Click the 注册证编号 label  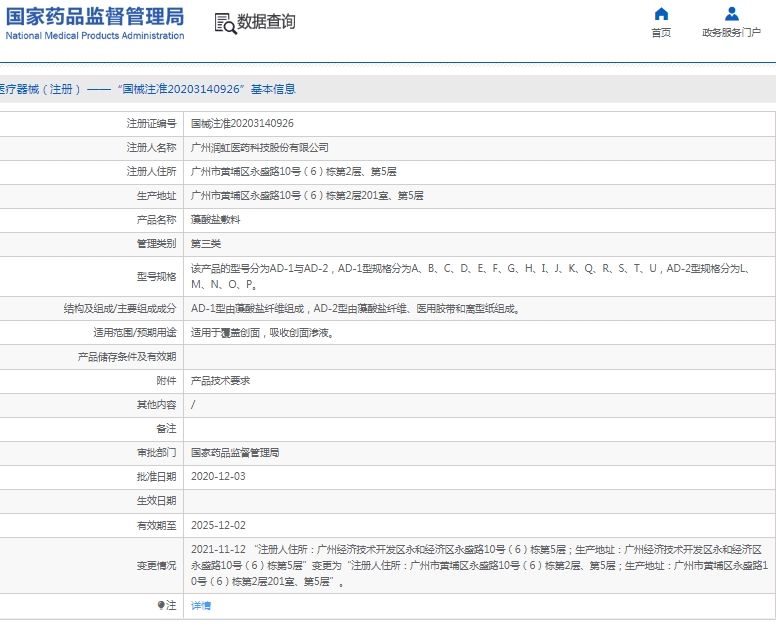tap(151, 123)
